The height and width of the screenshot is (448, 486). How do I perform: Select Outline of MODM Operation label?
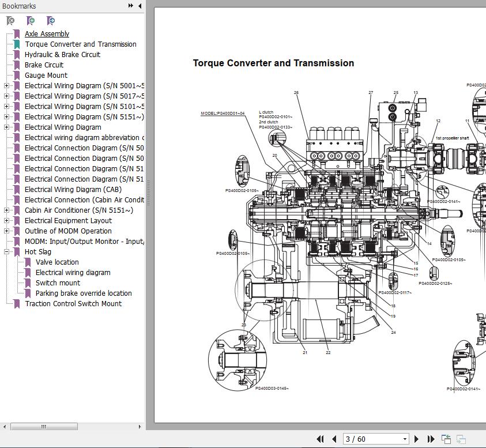[68, 231]
